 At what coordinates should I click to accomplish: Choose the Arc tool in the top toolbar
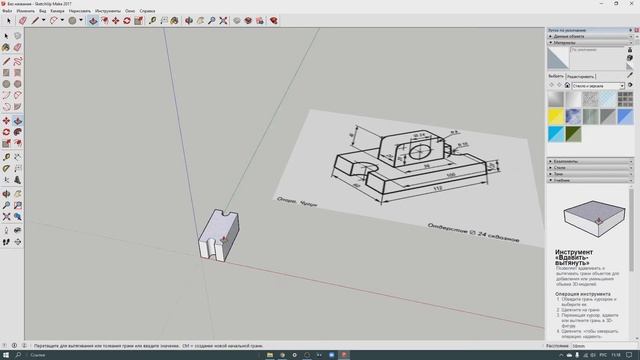point(53,20)
